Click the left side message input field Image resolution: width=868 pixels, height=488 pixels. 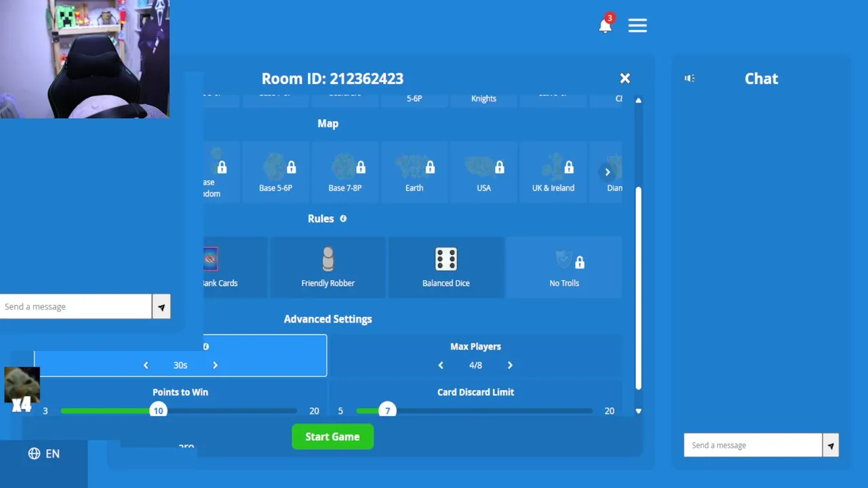pyautogui.click(x=75, y=306)
